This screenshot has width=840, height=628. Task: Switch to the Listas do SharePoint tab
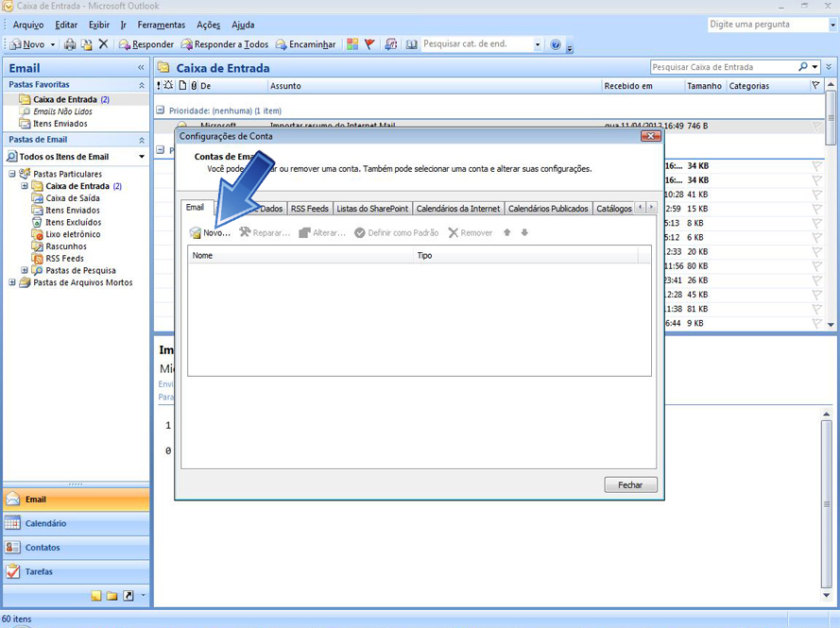click(x=372, y=209)
